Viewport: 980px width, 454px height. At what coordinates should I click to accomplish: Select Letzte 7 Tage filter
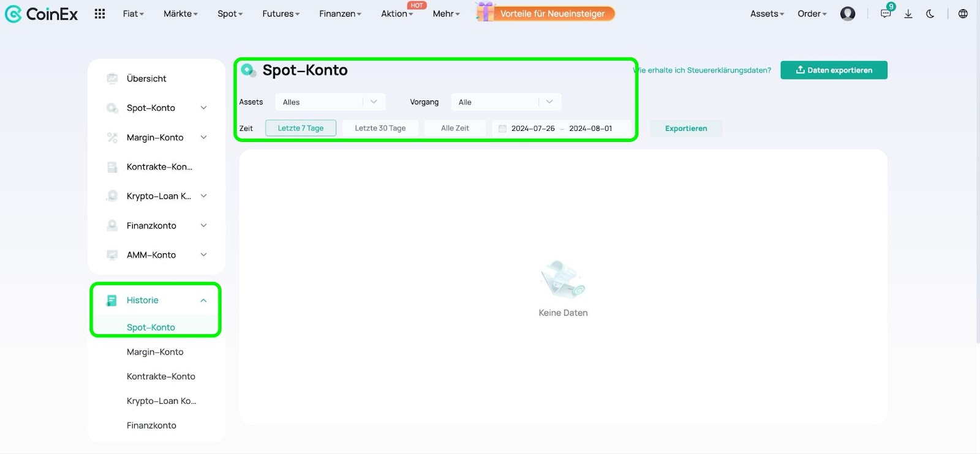tap(301, 128)
